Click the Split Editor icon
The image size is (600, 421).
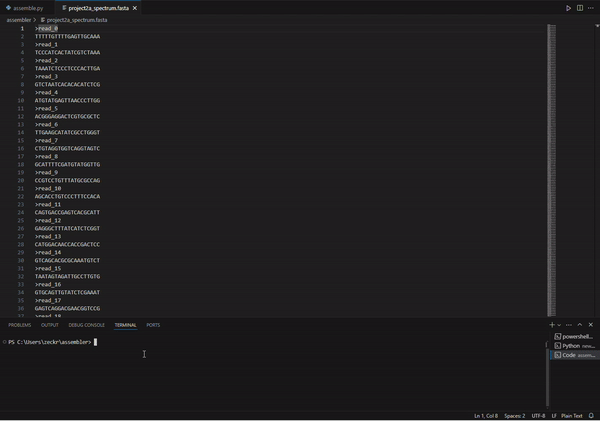coord(580,8)
